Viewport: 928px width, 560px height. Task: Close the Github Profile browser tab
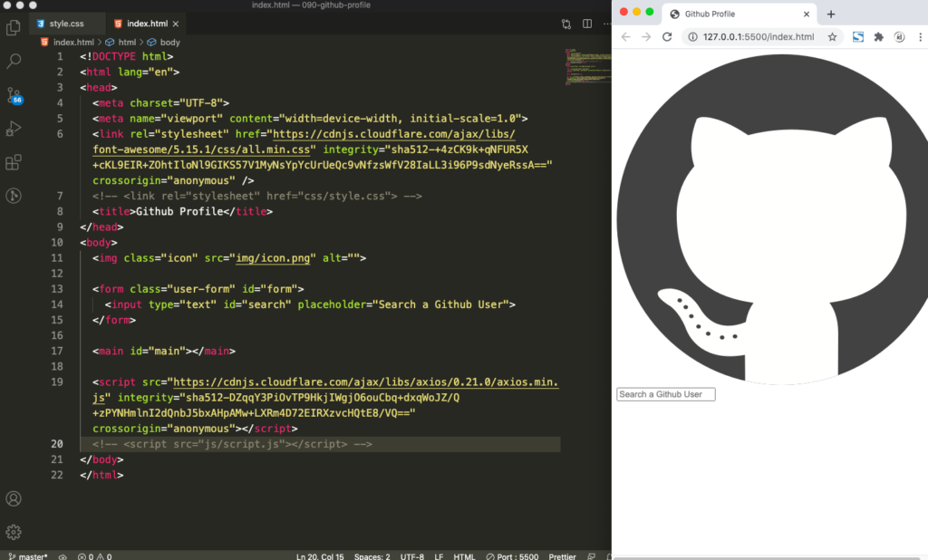click(x=806, y=14)
